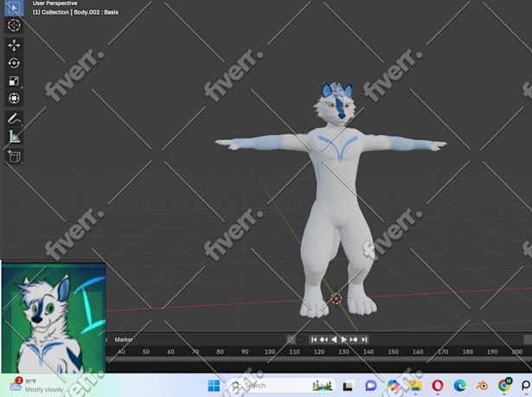Open Google Chrome on the taskbar
Screen dimensions: 532x397
tap(504, 386)
